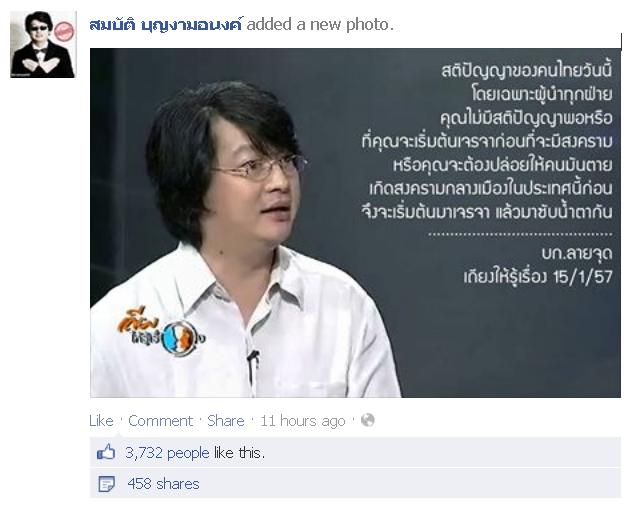This screenshot has height=507, width=631.
Task: Click the man's glasses in photo
Action: pos(260,168)
